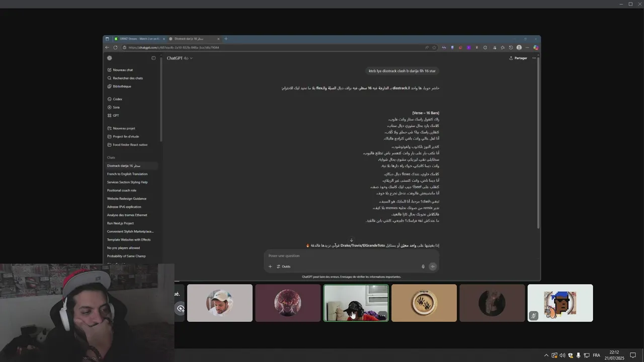Select the green-bordered live webcam participant tile
The width and height of the screenshot is (644, 362).
(x=356, y=303)
